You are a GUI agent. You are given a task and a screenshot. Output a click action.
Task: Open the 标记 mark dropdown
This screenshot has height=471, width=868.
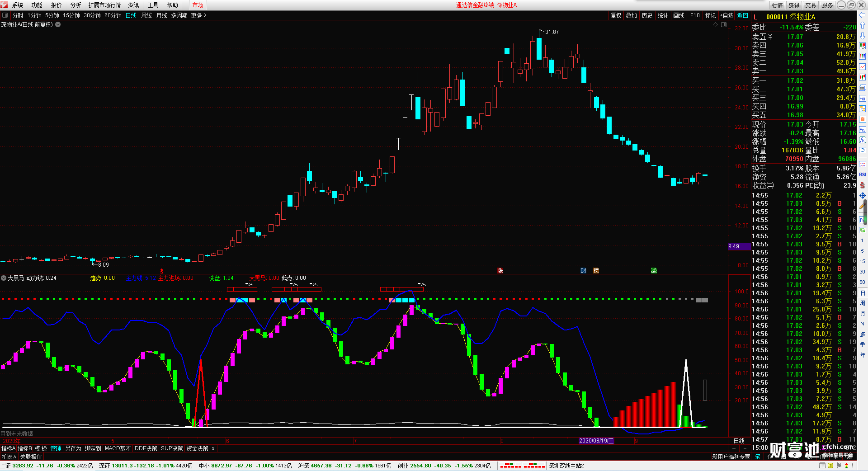click(710, 15)
